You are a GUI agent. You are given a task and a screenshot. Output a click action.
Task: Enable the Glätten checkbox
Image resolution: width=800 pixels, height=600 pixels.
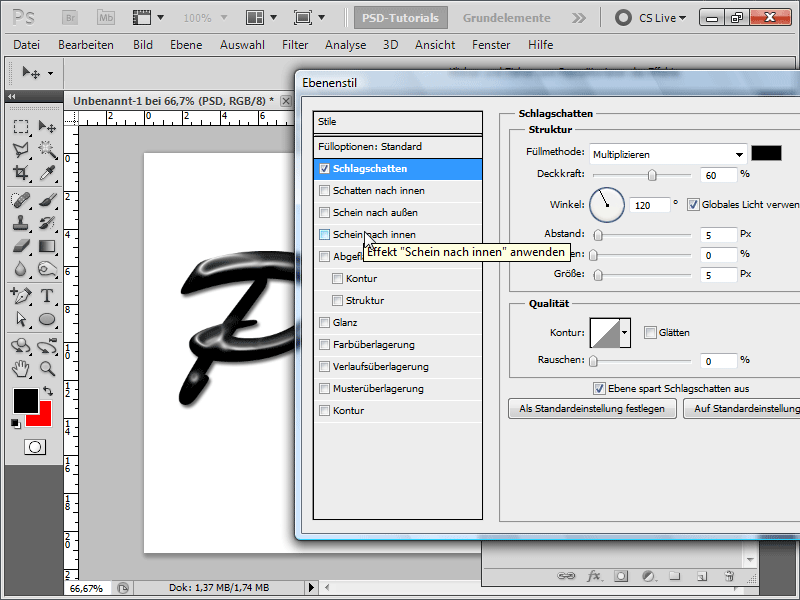[x=650, y=333]
